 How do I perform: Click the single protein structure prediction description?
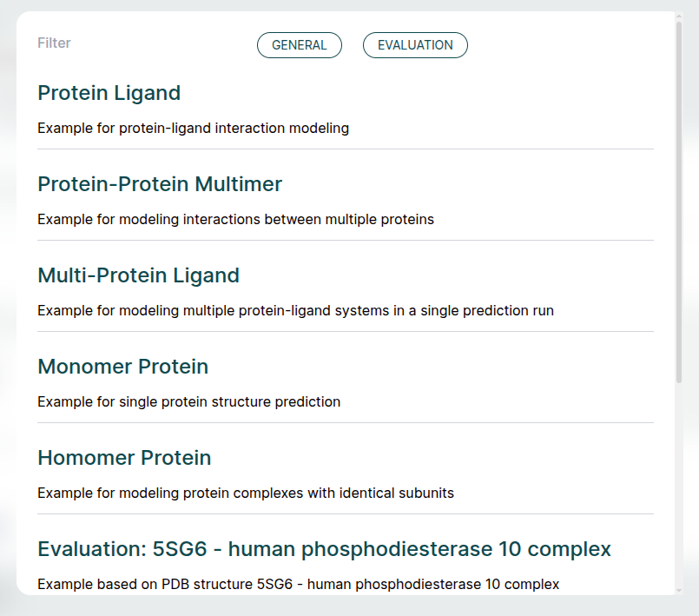click(188, 402)
